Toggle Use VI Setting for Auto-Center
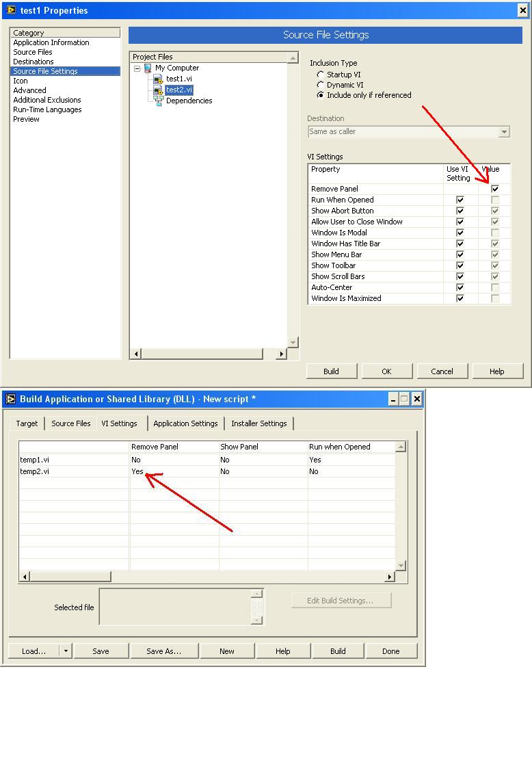The image size is (532, 760). [x=460, y=287]
